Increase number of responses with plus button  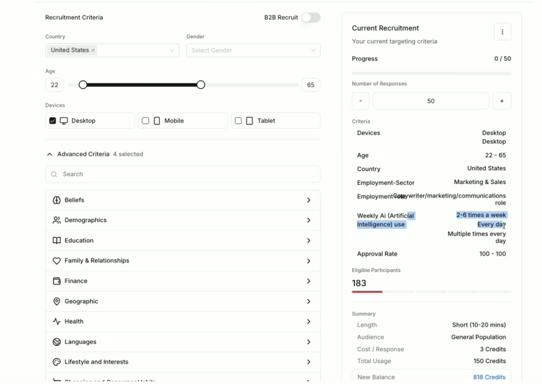tap(501, 101)
